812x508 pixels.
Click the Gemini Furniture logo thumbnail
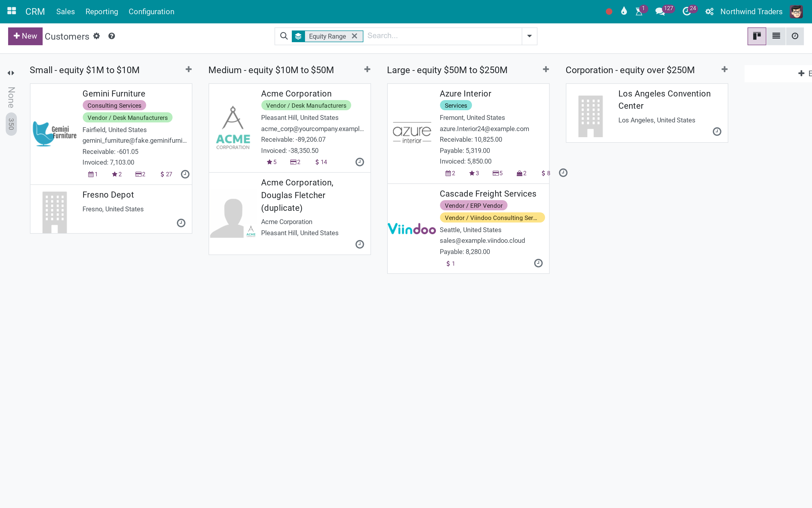coord(55,134)
